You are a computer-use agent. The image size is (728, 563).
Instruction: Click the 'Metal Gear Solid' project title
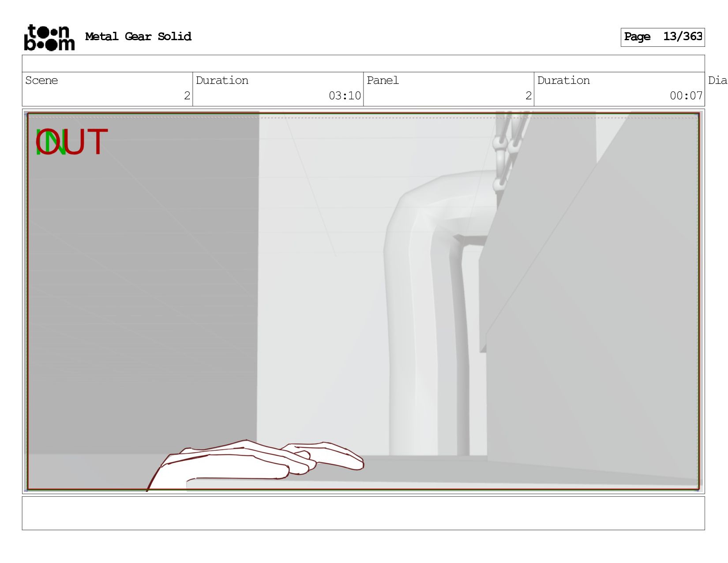138,37
